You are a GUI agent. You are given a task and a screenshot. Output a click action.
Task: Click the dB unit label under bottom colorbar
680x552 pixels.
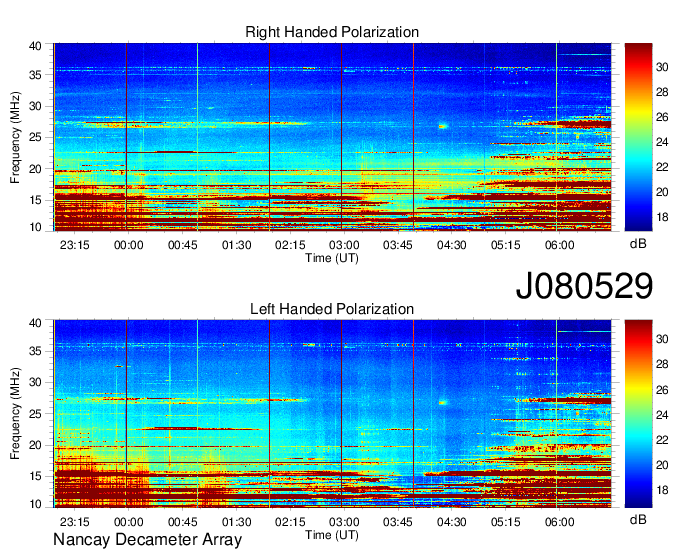tap(638, 520)
